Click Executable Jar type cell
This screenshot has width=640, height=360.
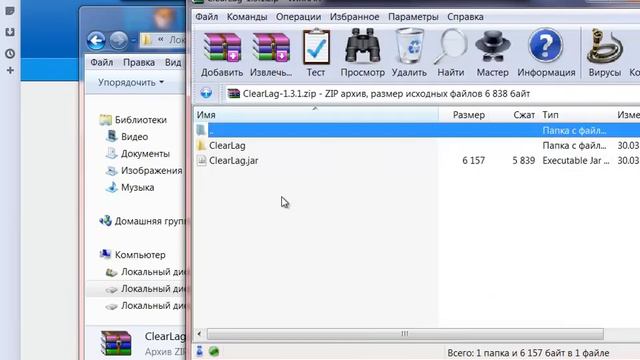(x=576, y=160)
